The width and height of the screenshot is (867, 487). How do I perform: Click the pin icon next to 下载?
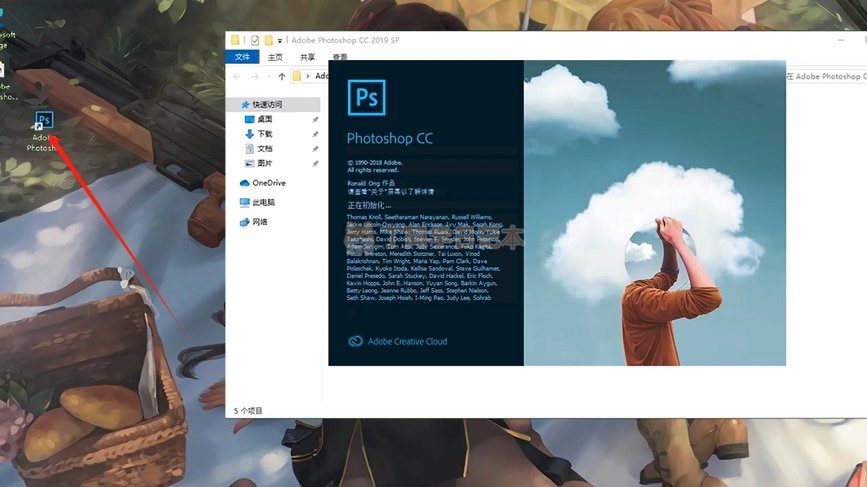coord(315,134)
